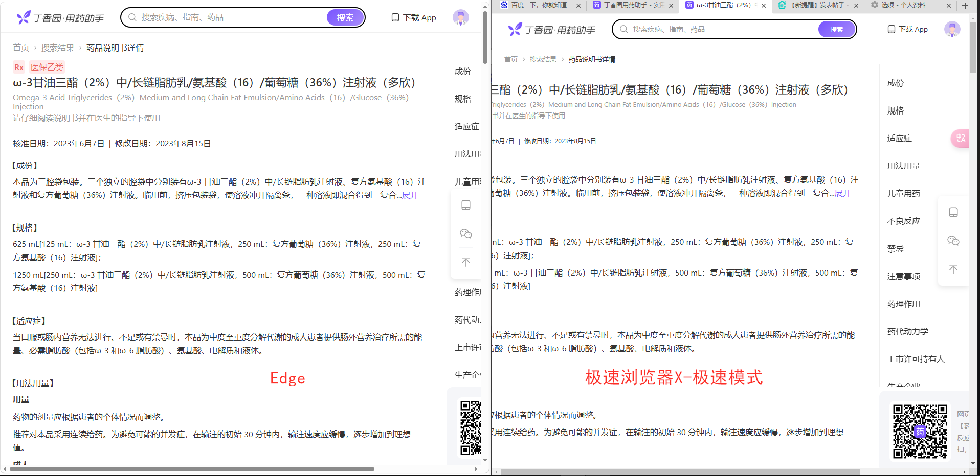Expand 成份 text with 展开 in 极速浏览器

coord(843,193)
